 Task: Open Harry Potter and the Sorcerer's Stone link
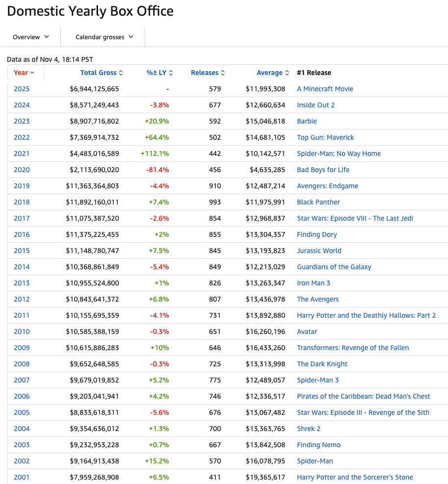pyautogui.click(x=355, y=477)
